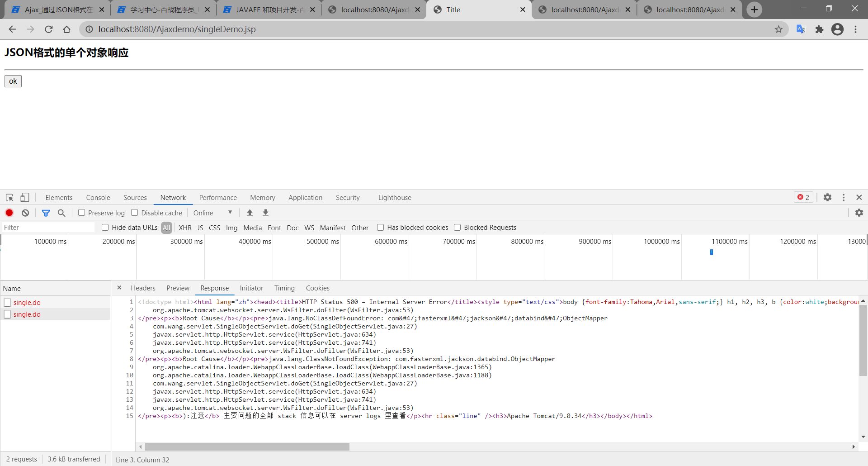Open the network search magnifier
The image size is (868, 466).
click(x=61, y=213)
